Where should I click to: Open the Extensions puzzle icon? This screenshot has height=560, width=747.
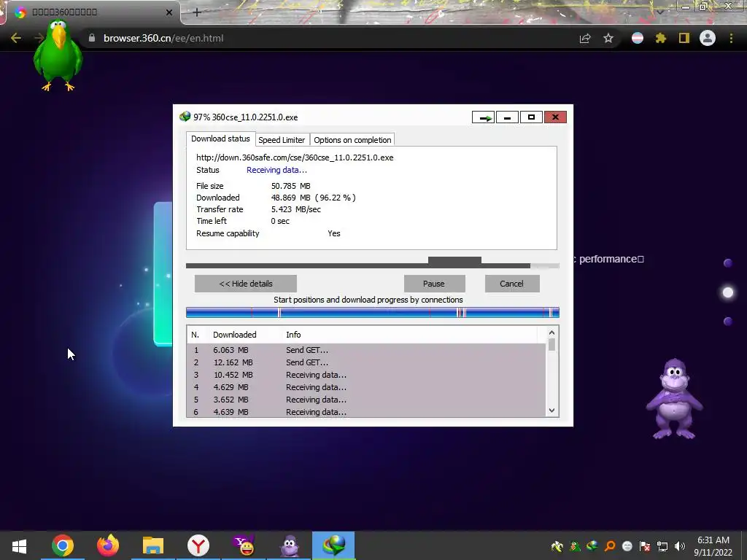point(661,38)
